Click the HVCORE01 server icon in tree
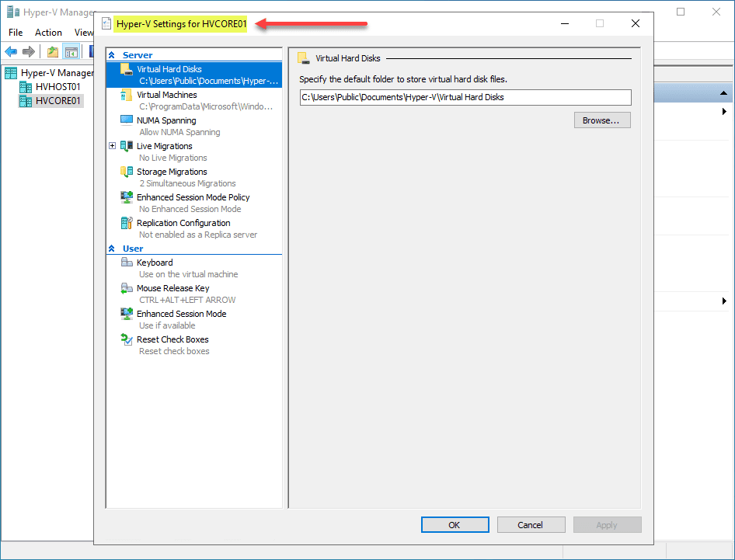The image size is (735, 560). [x=26, y=101]
